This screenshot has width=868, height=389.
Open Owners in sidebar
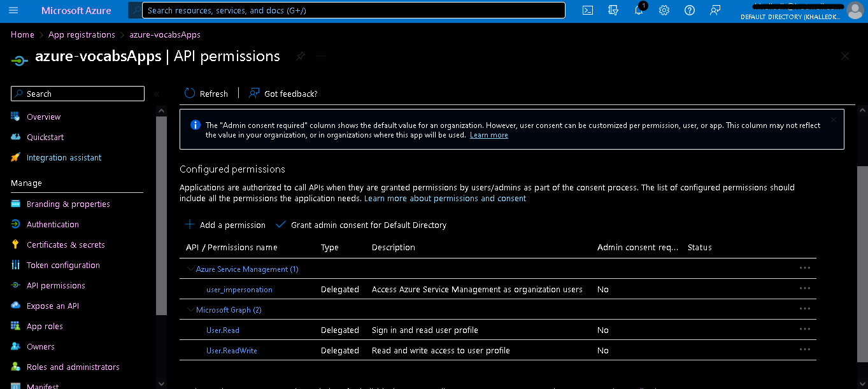(x=41, y=346)
